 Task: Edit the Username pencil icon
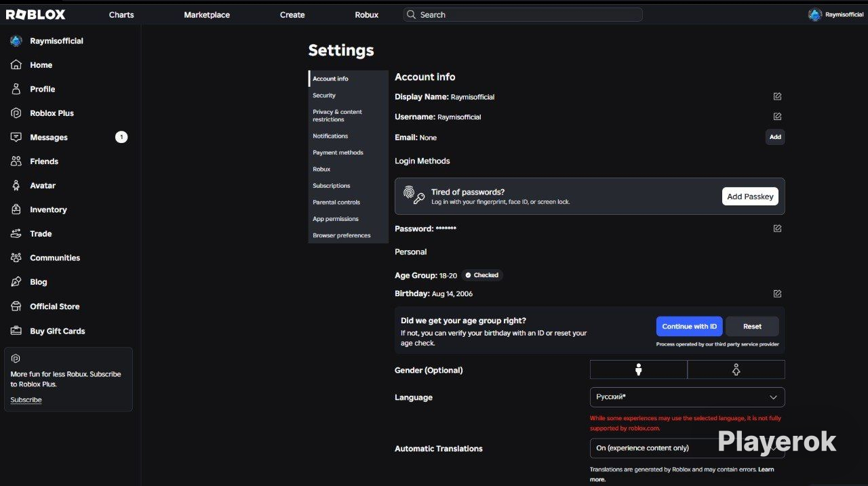(x=777, y=117)
